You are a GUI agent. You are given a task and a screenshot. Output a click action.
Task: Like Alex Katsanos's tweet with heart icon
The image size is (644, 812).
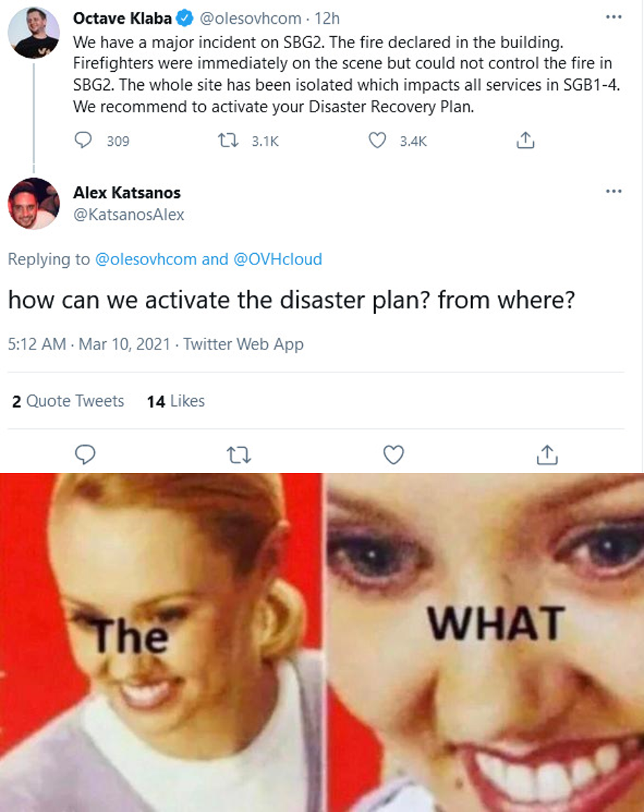[x=394, y=455]
